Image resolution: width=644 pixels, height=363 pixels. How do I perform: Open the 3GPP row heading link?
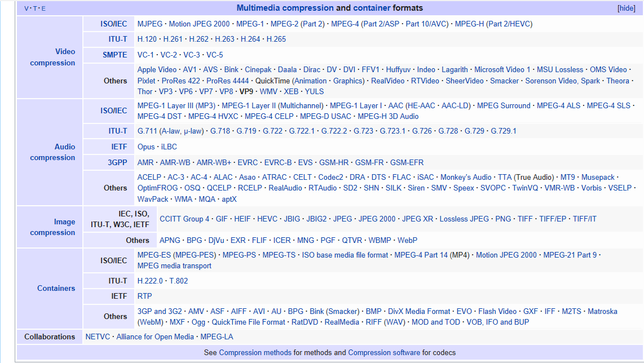click(x=117, y=162)
